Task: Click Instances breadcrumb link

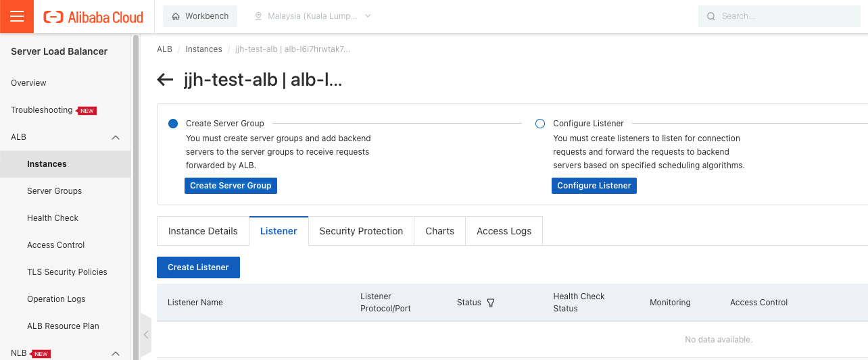Action: point(203,49)
